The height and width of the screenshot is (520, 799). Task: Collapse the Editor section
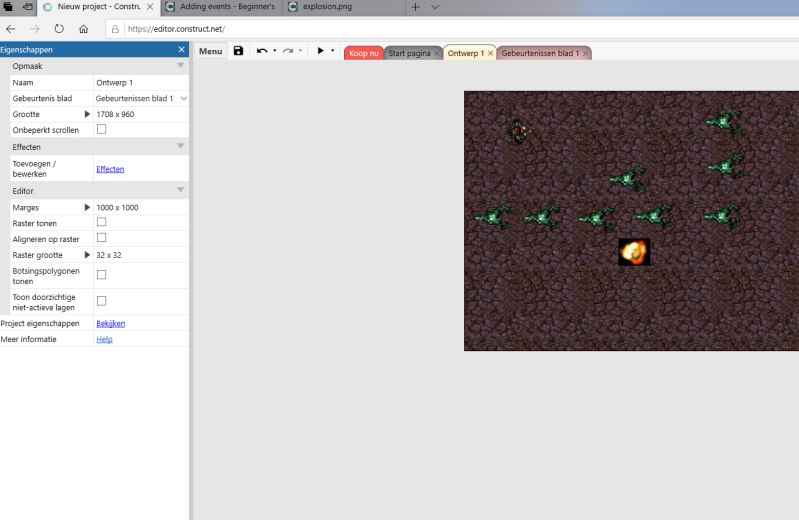pos(180,190)
